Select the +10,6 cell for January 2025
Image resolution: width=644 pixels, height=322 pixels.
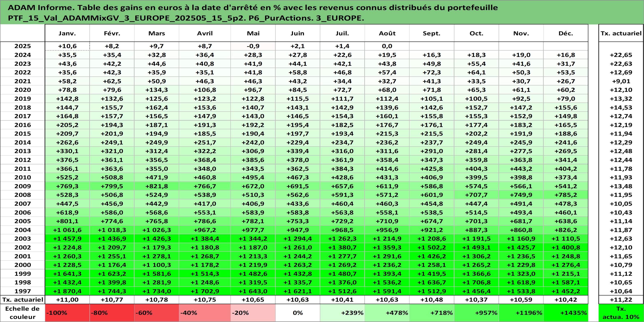[67, 46]
